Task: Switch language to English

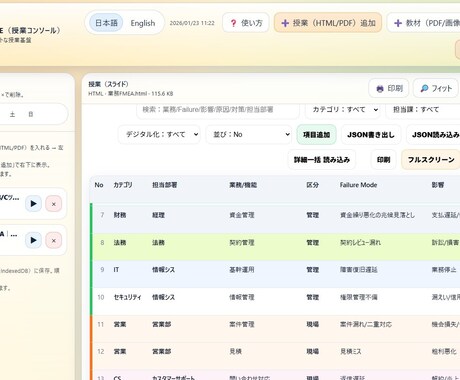Action: click(x=143, y=23)
